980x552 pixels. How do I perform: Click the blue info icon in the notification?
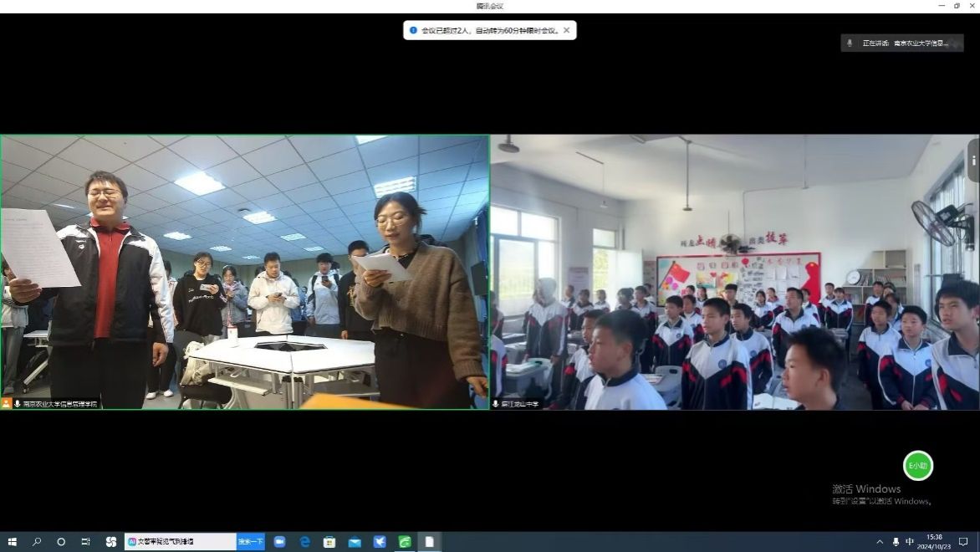[x=413, y=30]
